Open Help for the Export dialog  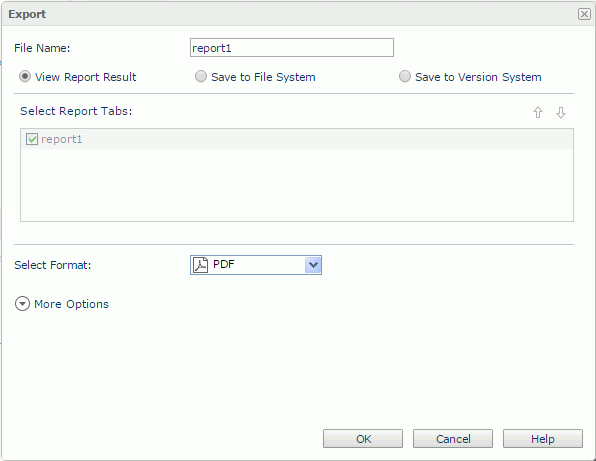(x=543, y=439)
